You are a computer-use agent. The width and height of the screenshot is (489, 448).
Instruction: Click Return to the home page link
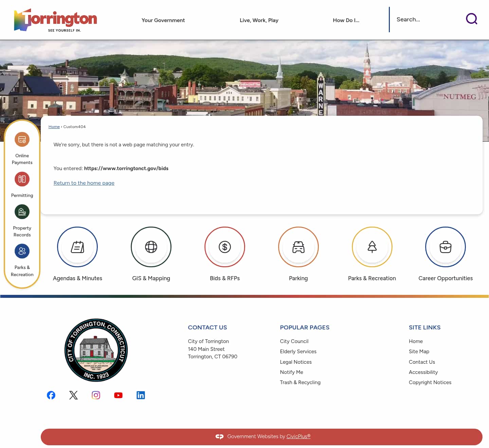[x=84, y=183]
